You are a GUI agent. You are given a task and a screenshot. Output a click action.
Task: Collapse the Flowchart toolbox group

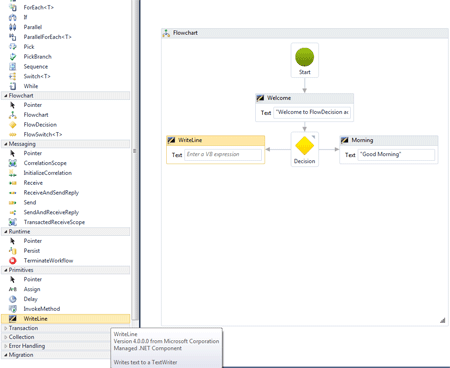[6, 96]
